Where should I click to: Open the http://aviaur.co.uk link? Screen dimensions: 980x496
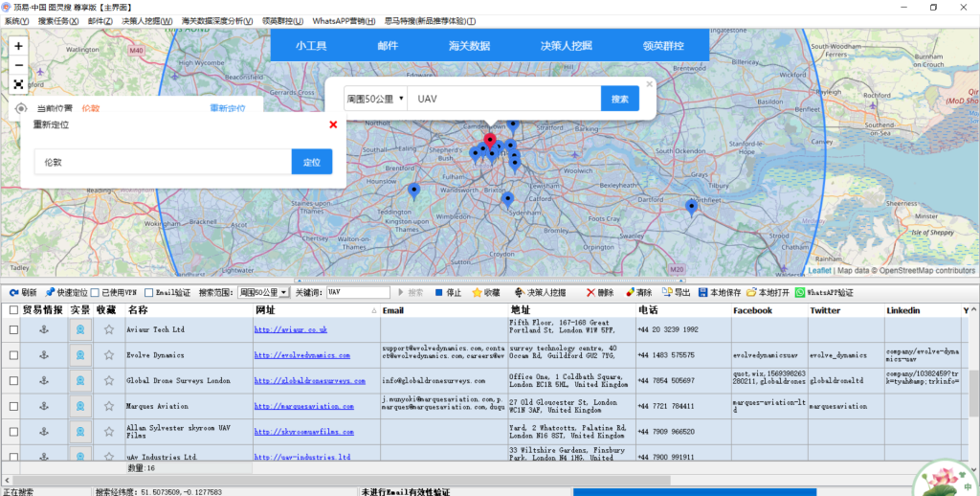pos(288,329)
